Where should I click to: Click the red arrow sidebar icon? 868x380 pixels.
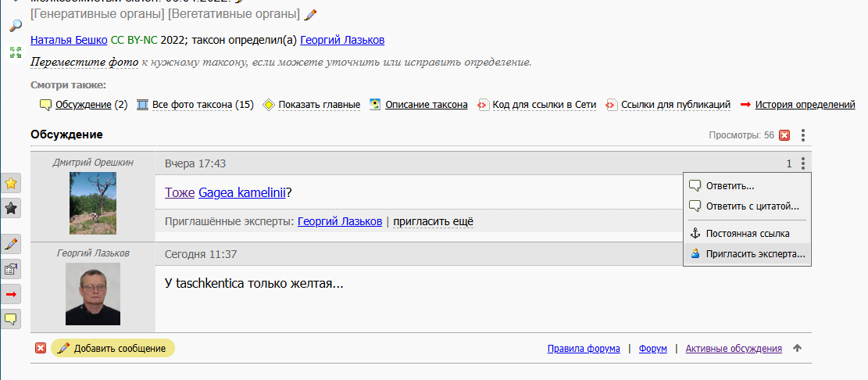12,294
